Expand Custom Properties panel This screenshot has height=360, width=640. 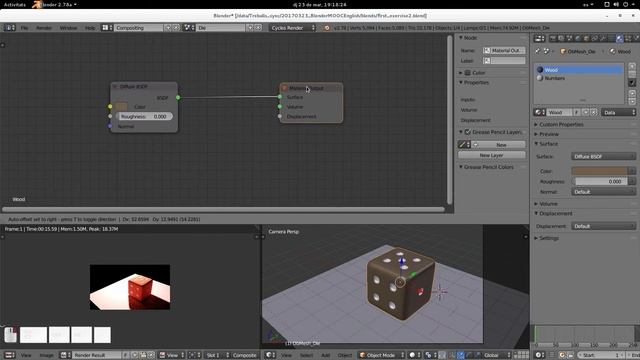(536, 124)
